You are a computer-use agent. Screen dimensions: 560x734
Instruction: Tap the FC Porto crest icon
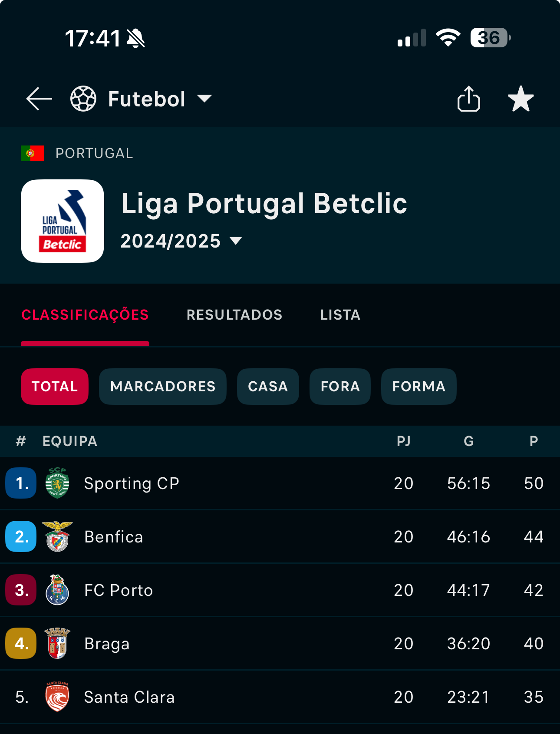coord(57,590)
